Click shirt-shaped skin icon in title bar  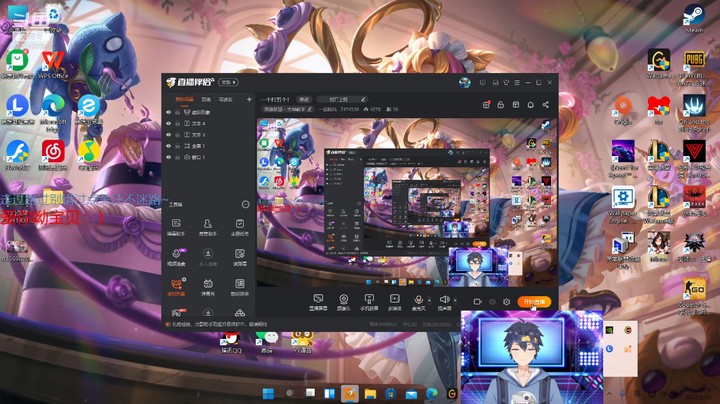point(506,83)
